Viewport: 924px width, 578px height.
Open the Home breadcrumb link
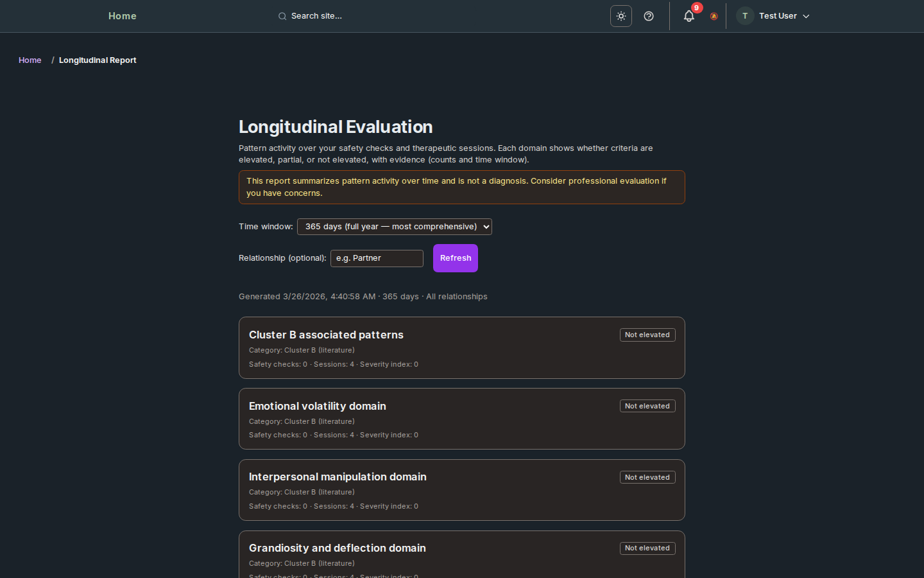click(x=30, y=60)
